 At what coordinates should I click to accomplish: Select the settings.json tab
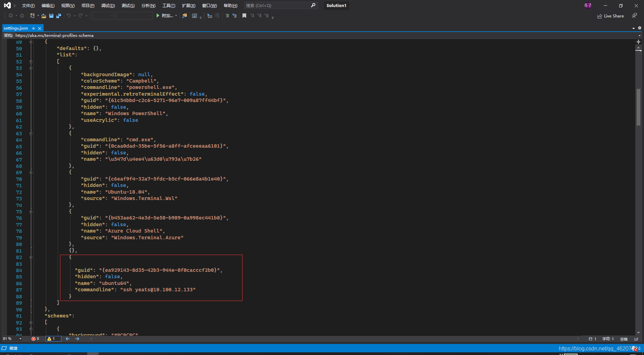click(16, 28)
